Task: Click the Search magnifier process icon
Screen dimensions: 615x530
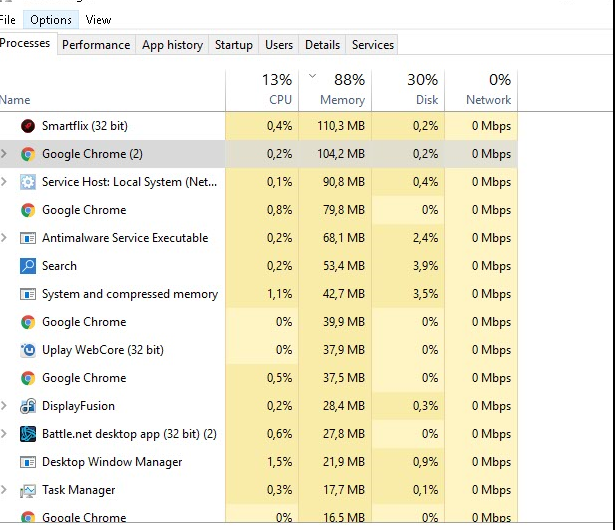Action: (x=28, y=266)
